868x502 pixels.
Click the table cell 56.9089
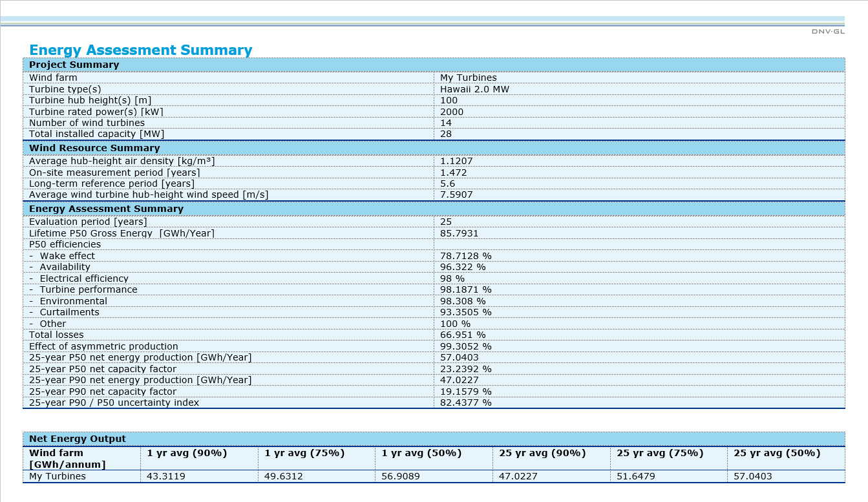(x=400, y=477)
